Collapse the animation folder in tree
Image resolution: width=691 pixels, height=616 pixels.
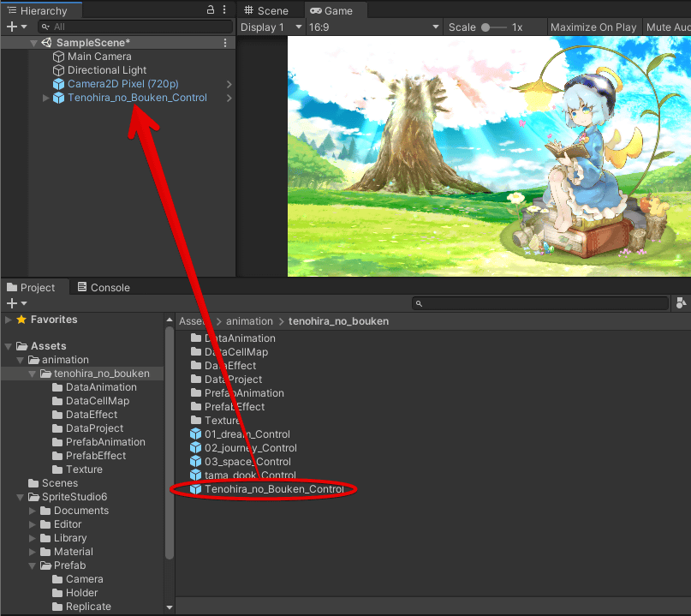pyautogui.click(x=20, y=360)
